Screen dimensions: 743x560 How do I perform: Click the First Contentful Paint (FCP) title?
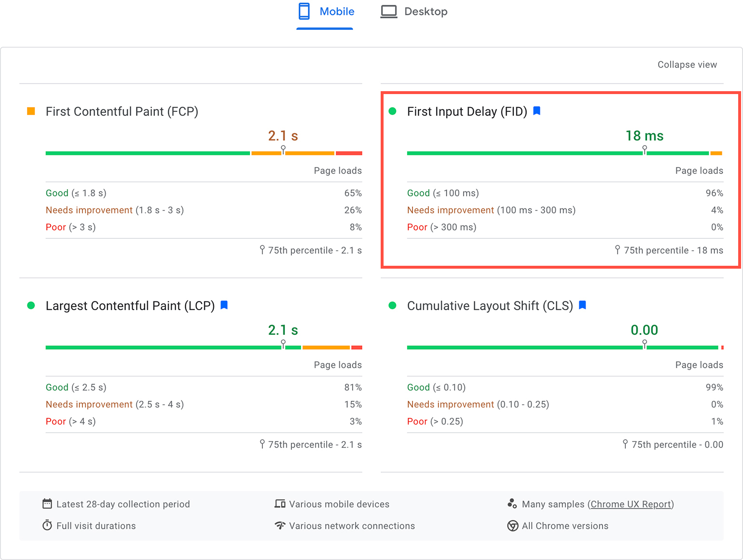point(122,111)
